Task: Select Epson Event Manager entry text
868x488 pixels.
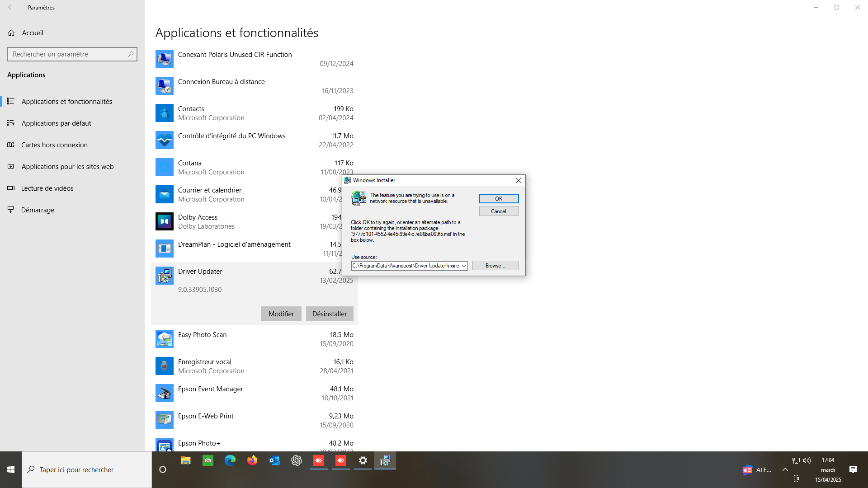Action: (x=211, y=389)
